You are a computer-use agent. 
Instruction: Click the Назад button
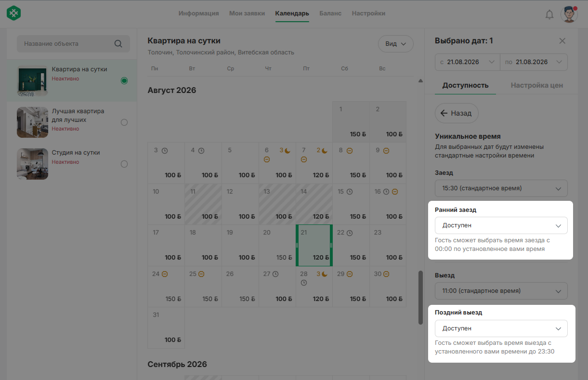click(457, 113)
